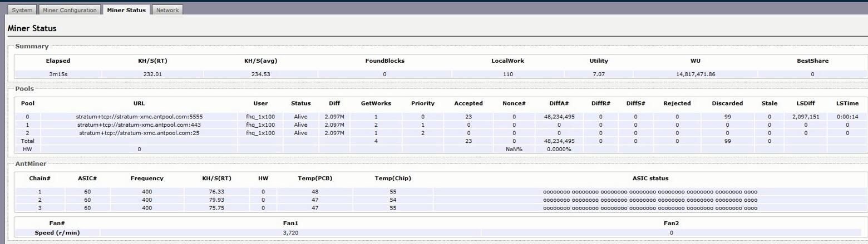Screen dimensions: 868x244
Task: Click the Discarded count 99 for pool 0
Action: pyautogui.click(x=727, y=117)
